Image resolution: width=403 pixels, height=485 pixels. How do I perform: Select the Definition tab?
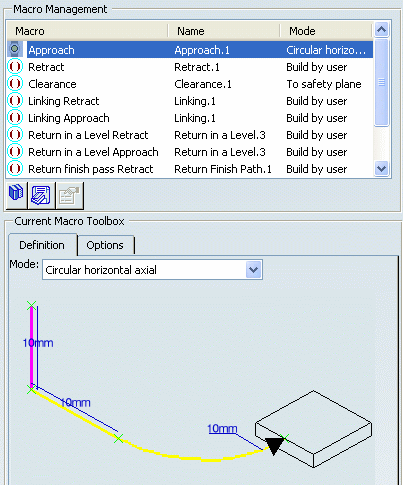click(42, 245)
